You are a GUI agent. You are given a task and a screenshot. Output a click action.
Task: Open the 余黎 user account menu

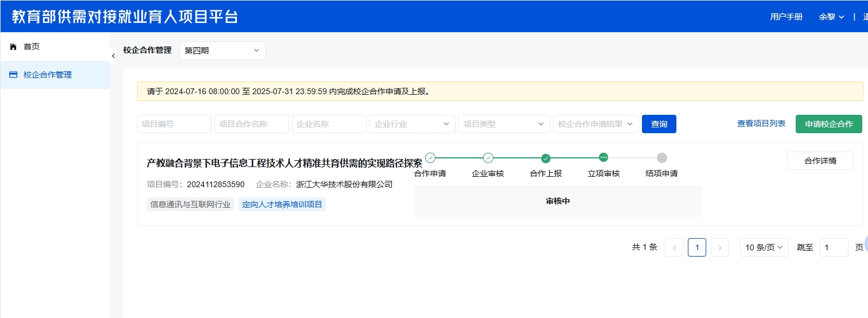click(x=831, y=17)
